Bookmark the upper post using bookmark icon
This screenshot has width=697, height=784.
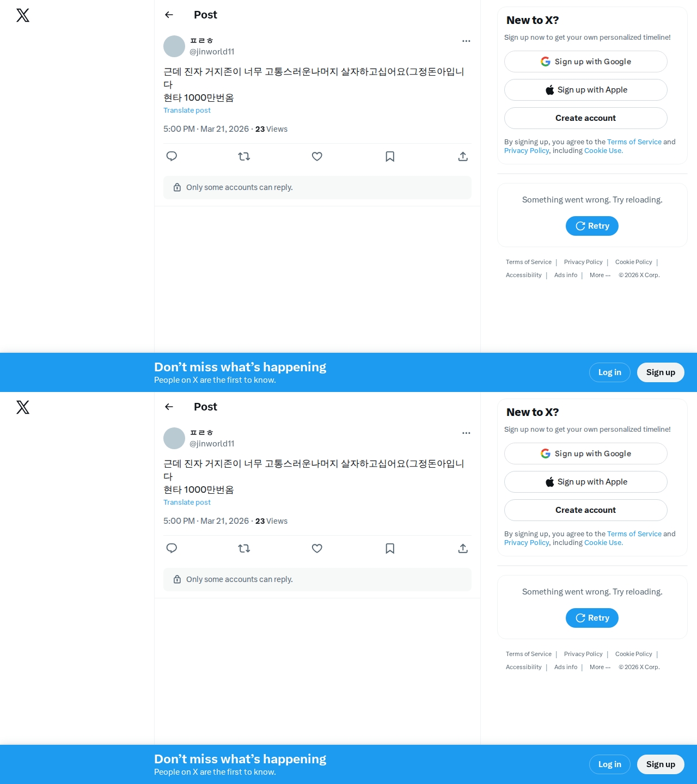click(390, 156)
